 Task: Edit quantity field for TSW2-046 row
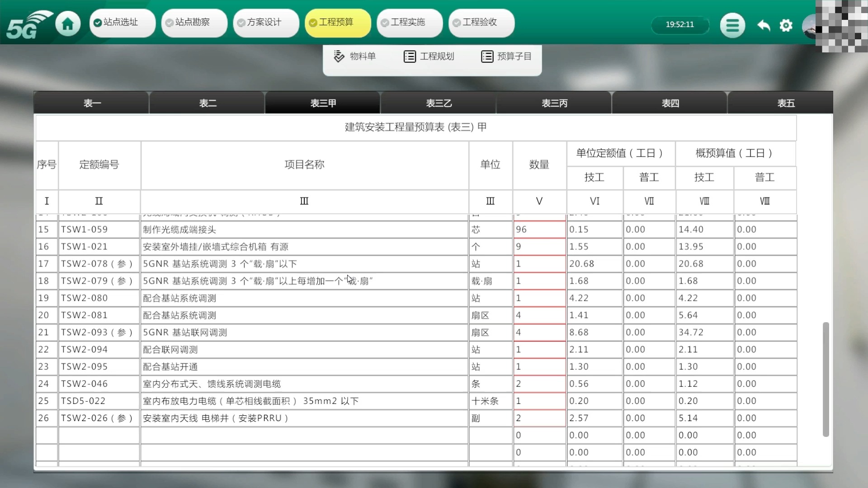coord(539,384)
